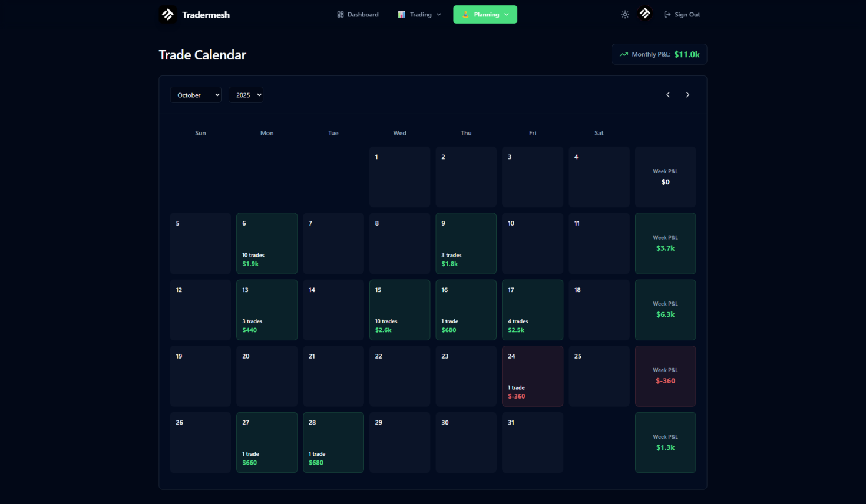866x504 pixels.
Task: Select October 16 with $680 profit
Action: (x=466, y=310)
